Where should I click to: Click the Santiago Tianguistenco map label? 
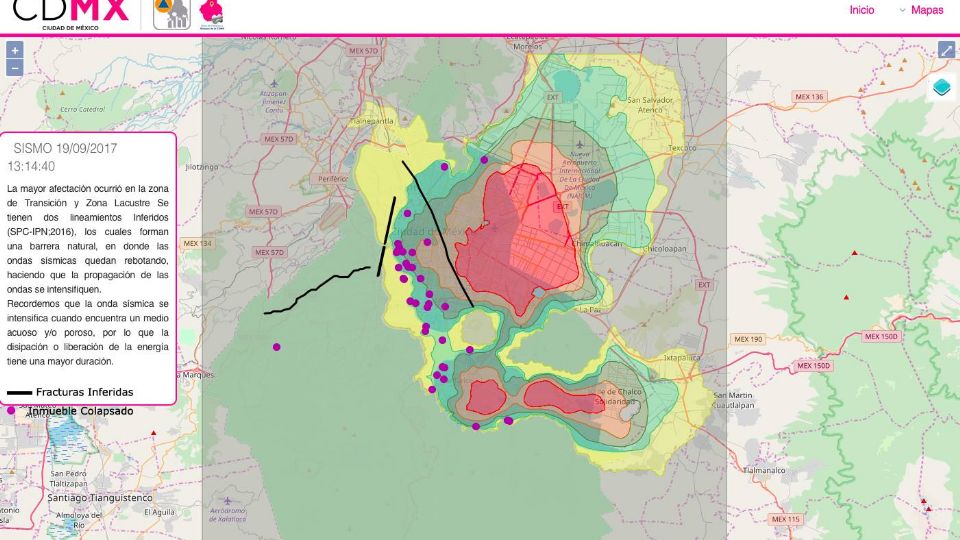99,497
